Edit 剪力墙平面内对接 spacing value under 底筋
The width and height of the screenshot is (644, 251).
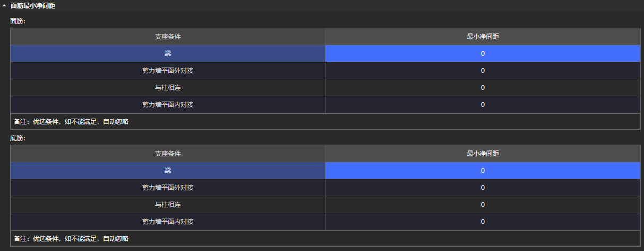click(x=483, y=222)
